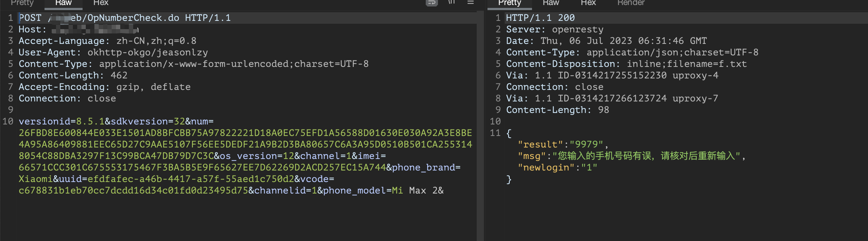Click the User-Agent okhttp-okgo/jeasonlzy header
Image resolution: width=868 pixels, height=241 pixels.
[113, 53]
